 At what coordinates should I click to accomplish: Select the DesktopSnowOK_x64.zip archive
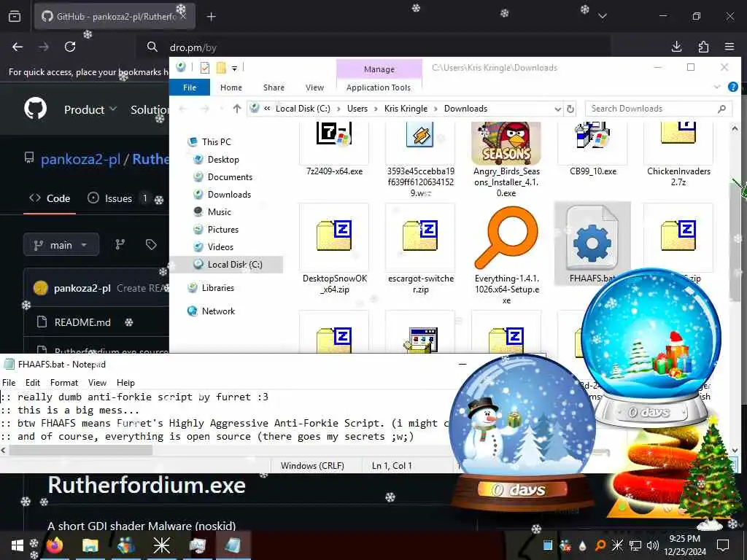pyautogui.click(x=334, y=236)
